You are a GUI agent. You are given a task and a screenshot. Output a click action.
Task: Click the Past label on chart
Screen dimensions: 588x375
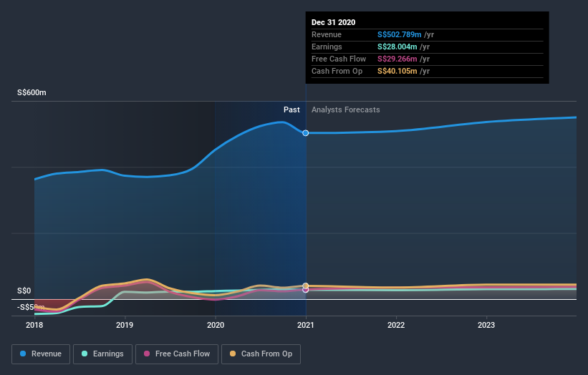coord(291,109)
